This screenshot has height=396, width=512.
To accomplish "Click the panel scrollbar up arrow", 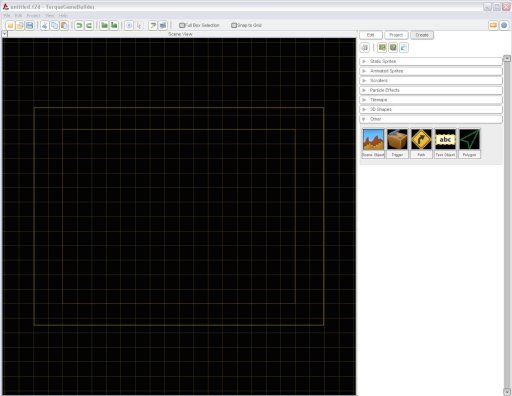I will point(507,58).
